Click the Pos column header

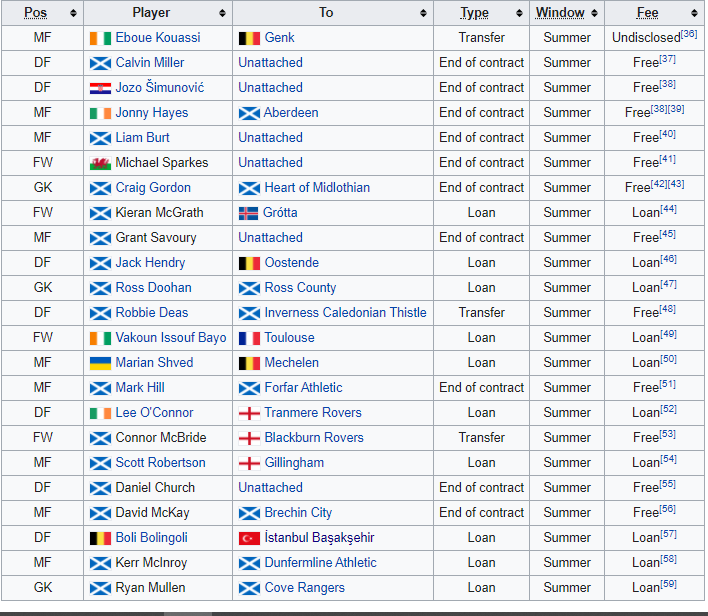[42, 13]
